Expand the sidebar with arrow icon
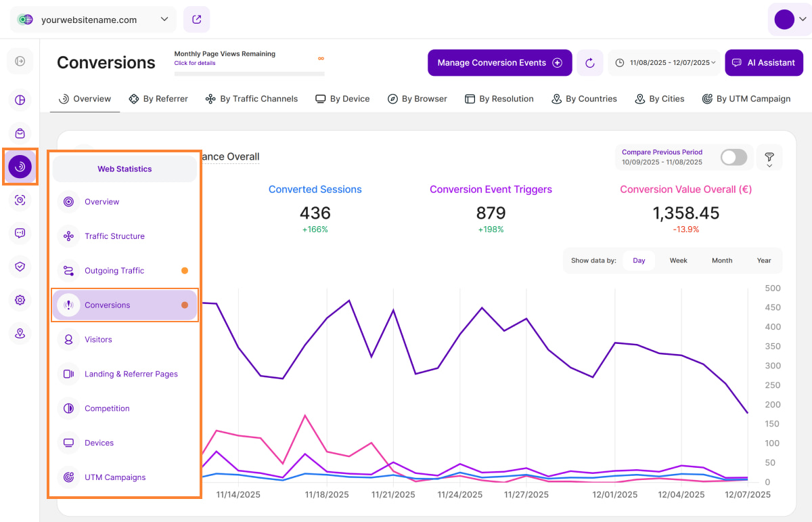 (20, 62)
